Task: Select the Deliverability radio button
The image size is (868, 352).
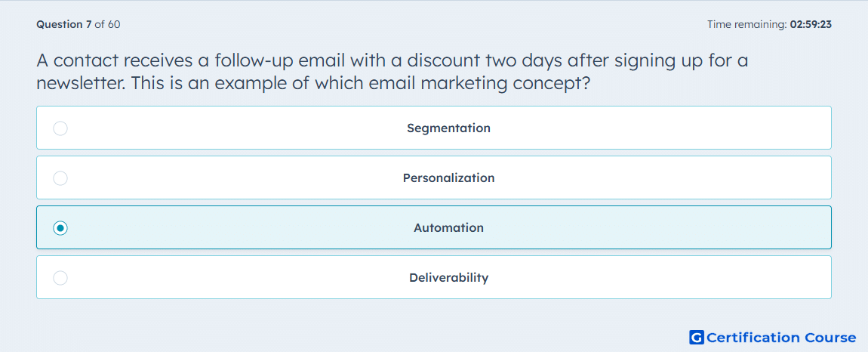Action: point(60,278)
